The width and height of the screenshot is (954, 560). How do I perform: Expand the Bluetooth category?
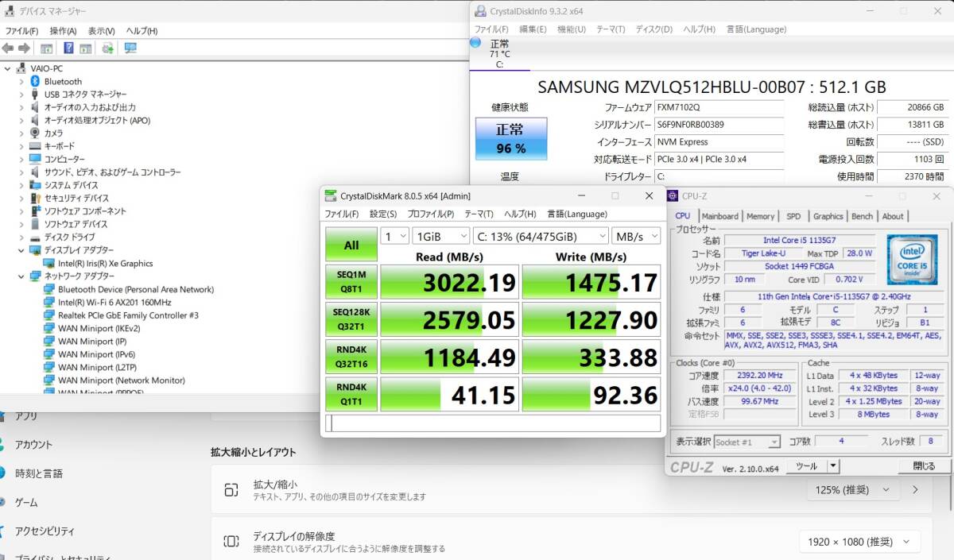coord(21,81)
